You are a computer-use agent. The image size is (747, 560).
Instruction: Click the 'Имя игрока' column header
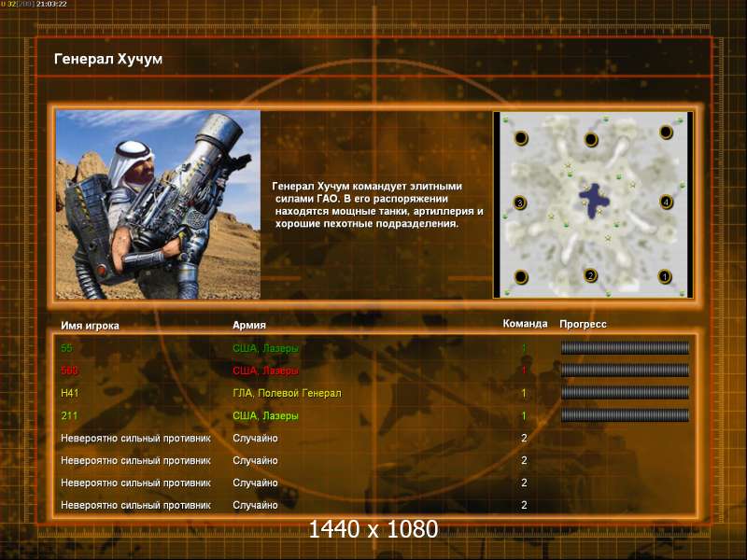(x=90, y=326)
